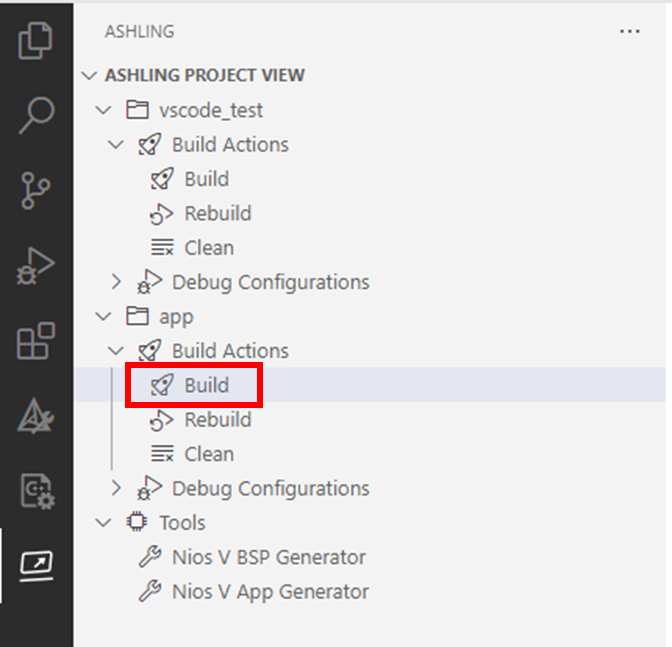Open the Source Control view icon
The width and height of the screenshot is (672, 647).
pos(36,191)
